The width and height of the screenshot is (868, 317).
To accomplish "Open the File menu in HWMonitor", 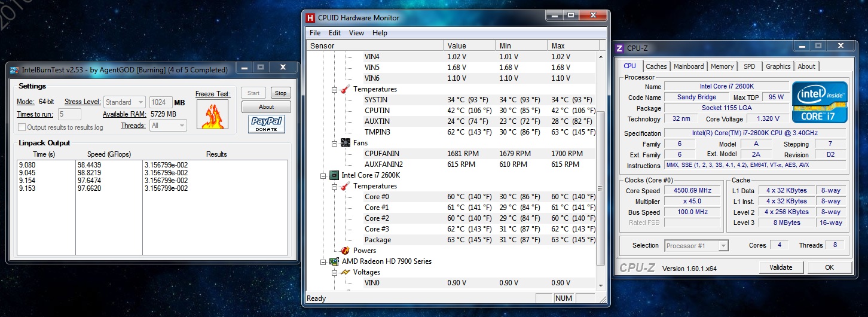I will pyautogui.click(x=315, y=33).
